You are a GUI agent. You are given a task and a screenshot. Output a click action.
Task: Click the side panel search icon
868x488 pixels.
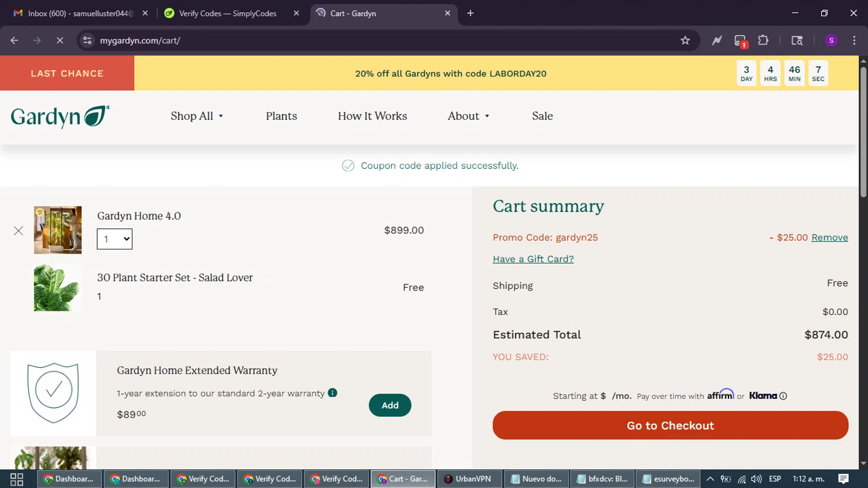point(797,41)
